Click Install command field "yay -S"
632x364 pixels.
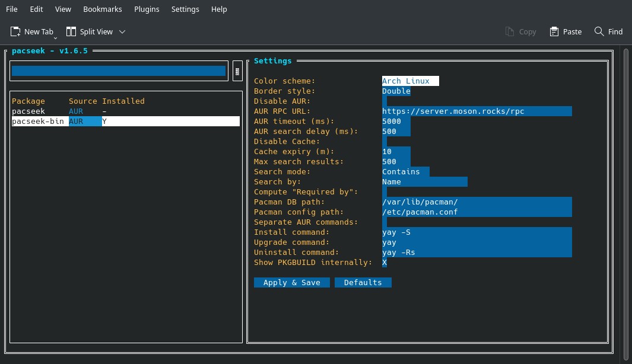(x=477, y=232)
